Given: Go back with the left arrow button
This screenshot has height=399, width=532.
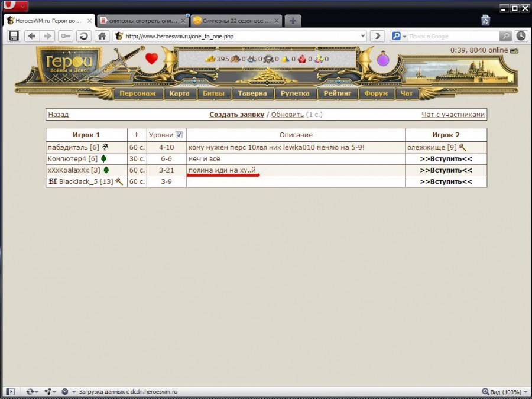Looking at the screenshot, I should pos(32,36).
